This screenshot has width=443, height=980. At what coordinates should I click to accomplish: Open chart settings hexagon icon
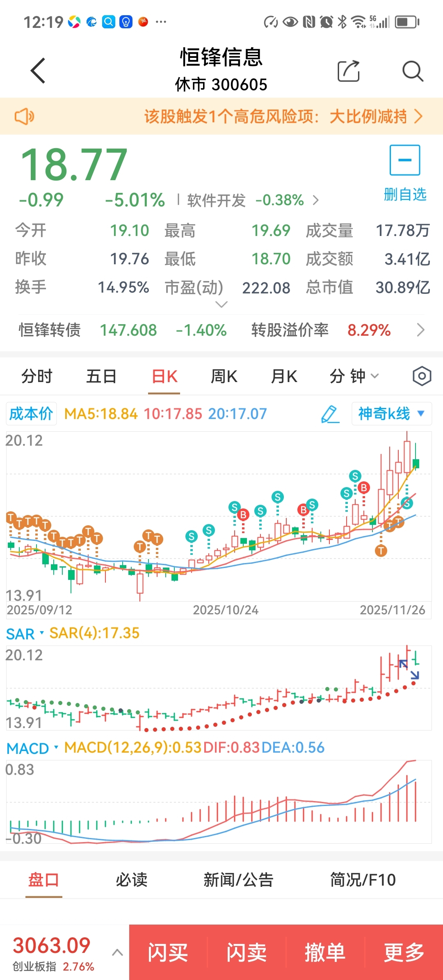(x=422, y=376)
